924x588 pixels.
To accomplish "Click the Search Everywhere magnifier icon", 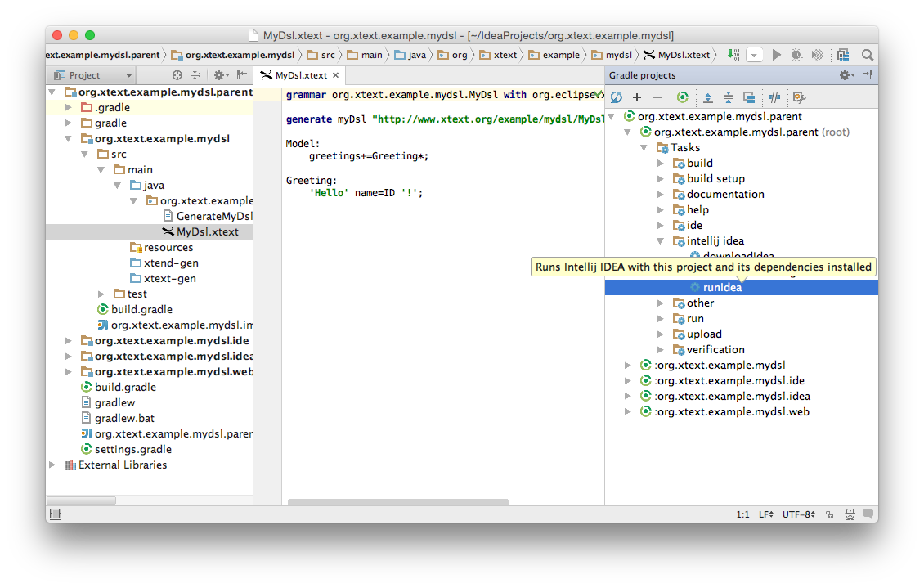I will point(867,55).
